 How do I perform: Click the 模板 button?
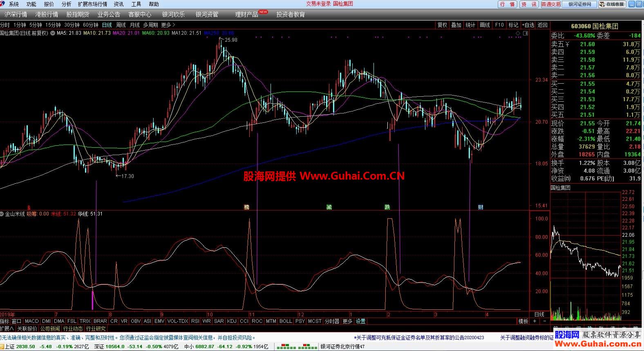[x=523, y=321]
